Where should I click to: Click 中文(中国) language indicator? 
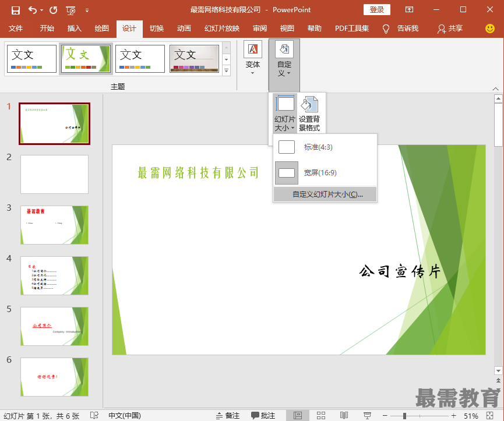(125, 416)
